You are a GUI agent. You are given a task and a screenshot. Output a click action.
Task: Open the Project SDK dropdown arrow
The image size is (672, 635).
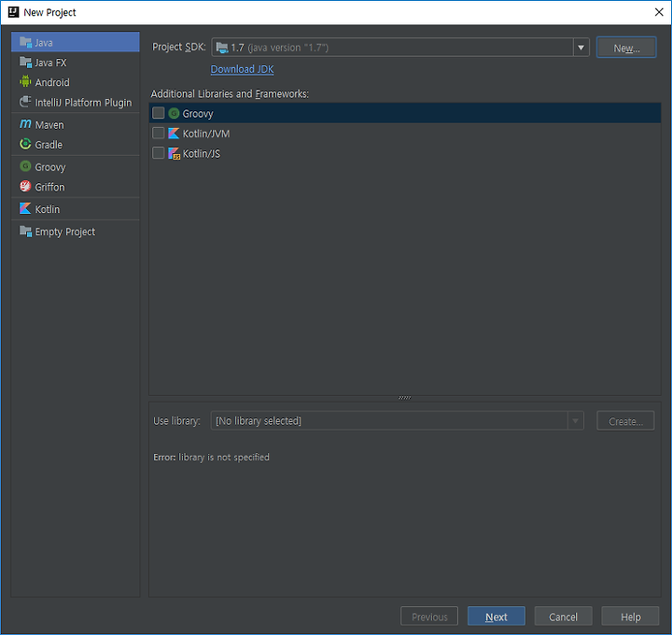581,48
